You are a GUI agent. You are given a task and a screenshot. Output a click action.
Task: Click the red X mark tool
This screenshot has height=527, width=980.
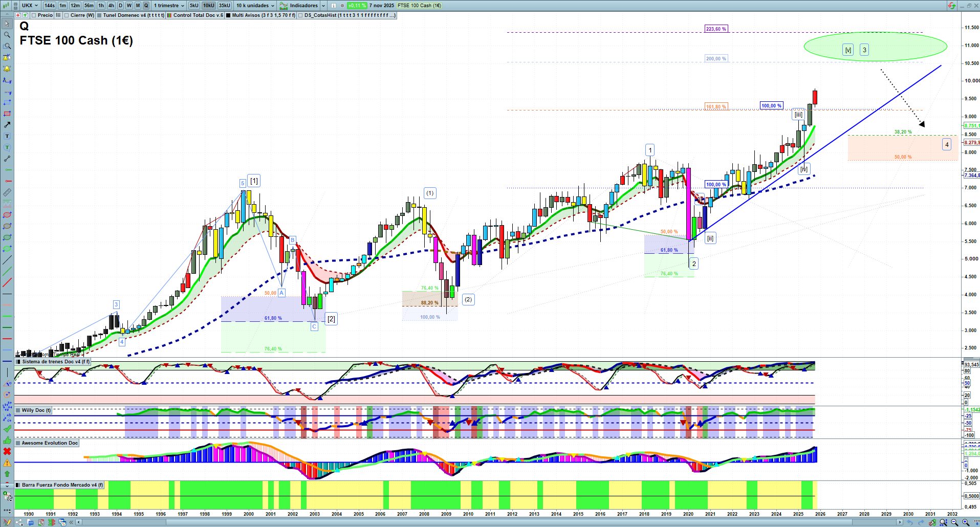point(7,451)
